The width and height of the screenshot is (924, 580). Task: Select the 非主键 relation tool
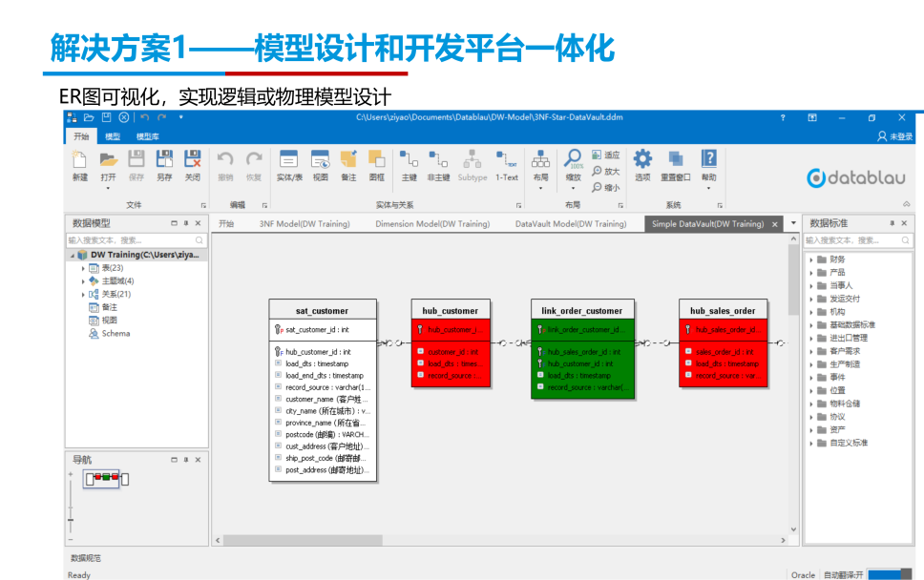[438, 160]
